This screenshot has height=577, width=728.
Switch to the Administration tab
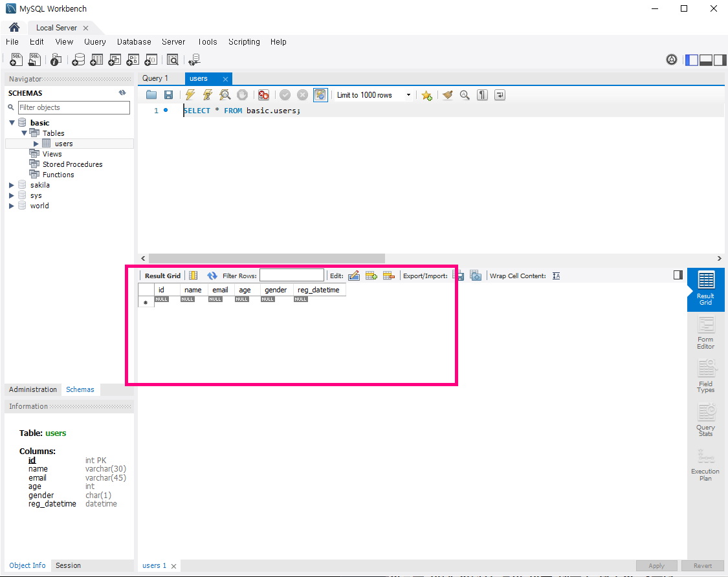(x=33, y=389)
